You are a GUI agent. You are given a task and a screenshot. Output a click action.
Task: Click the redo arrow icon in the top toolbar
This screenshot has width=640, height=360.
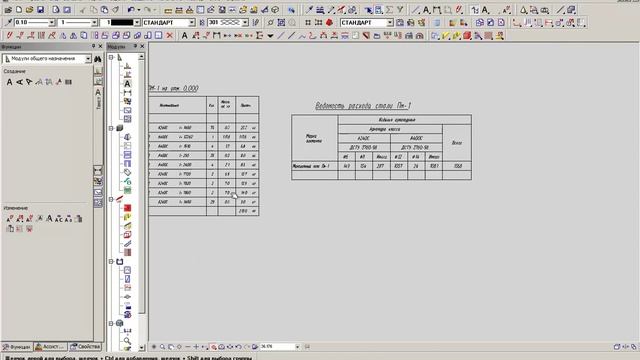pyautogui.click(x=147, y=10)
